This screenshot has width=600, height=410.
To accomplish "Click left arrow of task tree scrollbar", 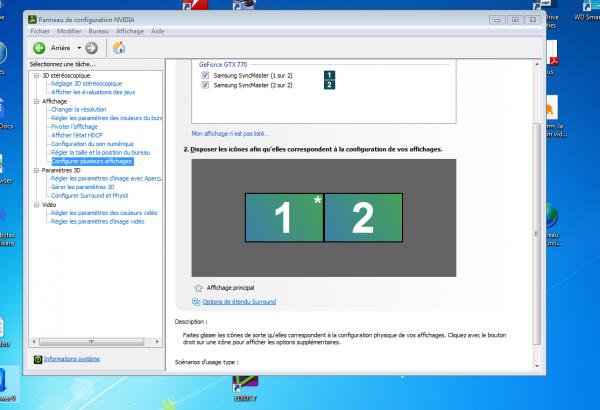I will point(34,341).
